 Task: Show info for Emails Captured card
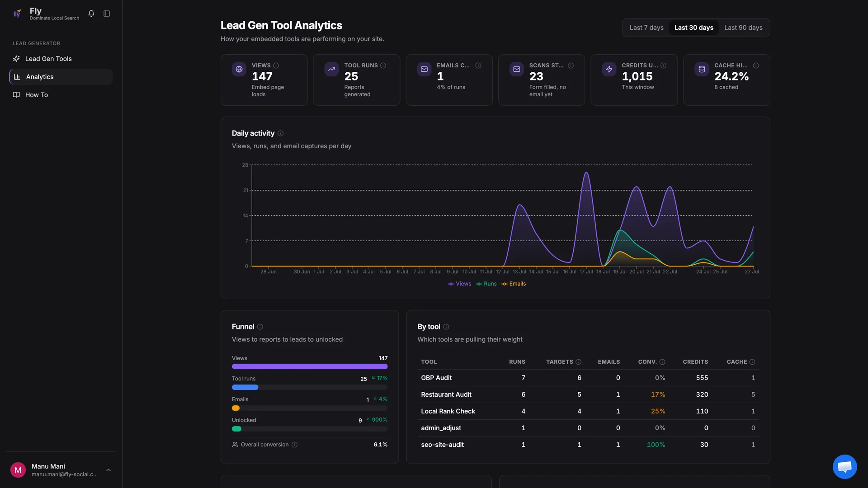tap(478, 66)
